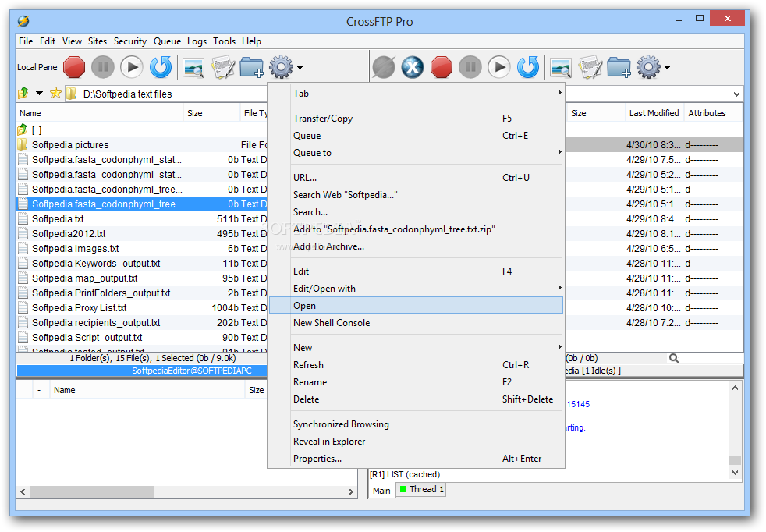The width and height of the screenshot is (766, 532).
Task: Click the remote pane blue refresh icon
Action: click(x=528, y=67)
